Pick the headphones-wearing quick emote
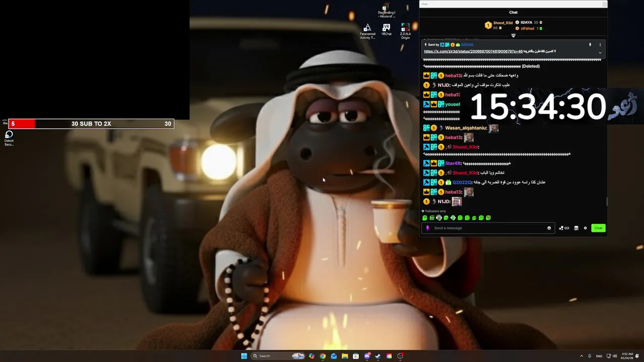 click(439, 218)
